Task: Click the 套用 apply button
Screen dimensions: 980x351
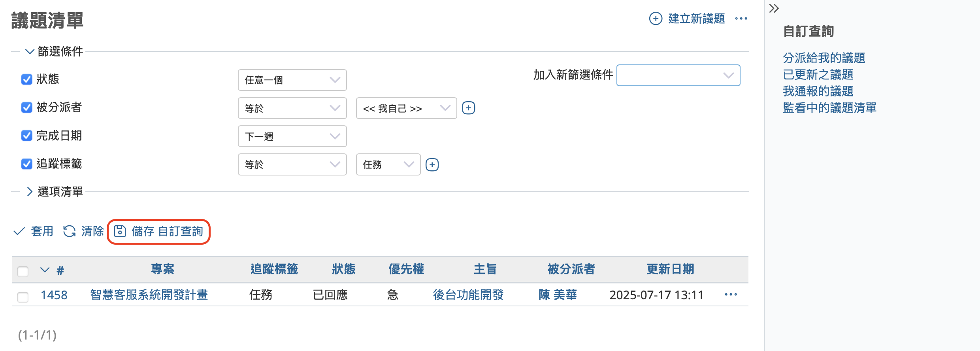Action: point(34,231)
